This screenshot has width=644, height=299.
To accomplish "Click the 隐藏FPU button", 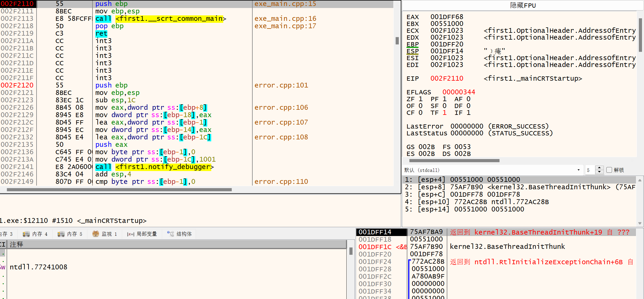I will coord(523,5).
